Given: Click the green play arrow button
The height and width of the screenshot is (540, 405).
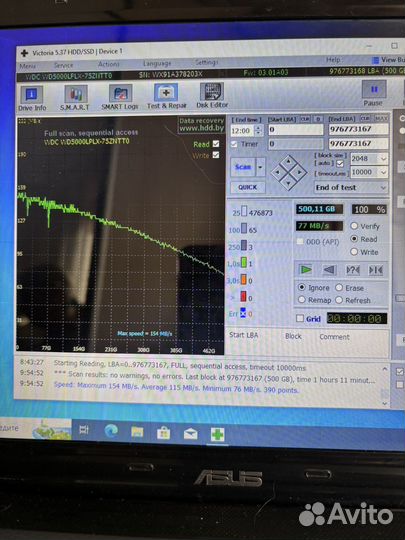Looking at the screenshot, I should click(305, 270).
